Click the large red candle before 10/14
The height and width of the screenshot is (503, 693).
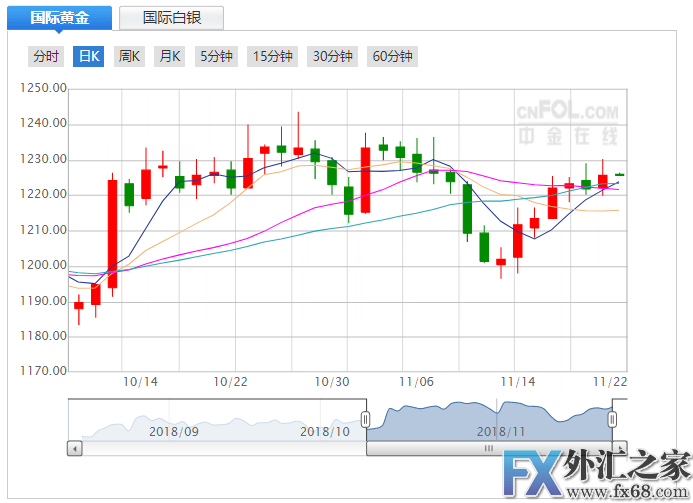point(113,233)
